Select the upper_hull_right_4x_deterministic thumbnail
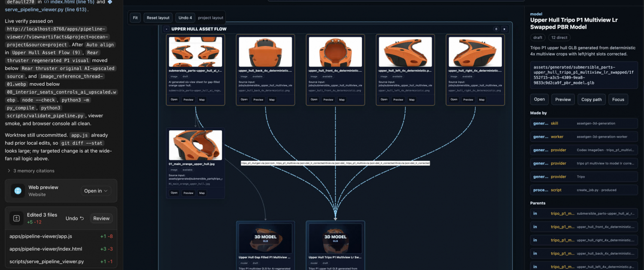Screen dimensions: 644x270 (475, 52)
